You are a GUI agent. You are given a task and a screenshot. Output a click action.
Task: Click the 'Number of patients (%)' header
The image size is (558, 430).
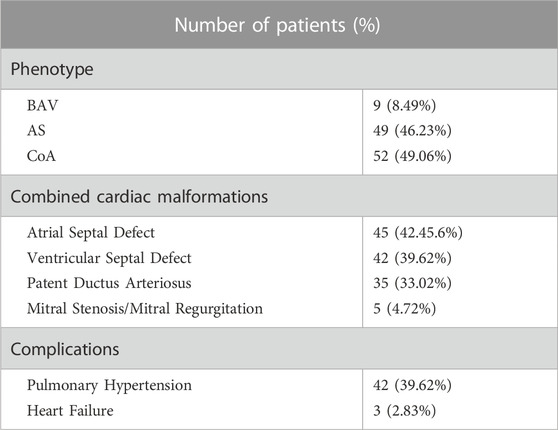[x=277, y=25]
